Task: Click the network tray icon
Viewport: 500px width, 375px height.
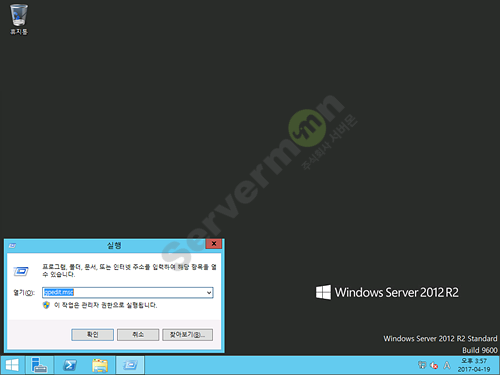Action: point(422,365)
